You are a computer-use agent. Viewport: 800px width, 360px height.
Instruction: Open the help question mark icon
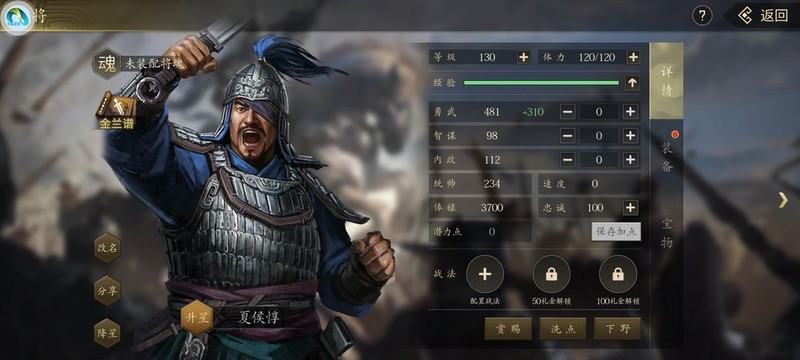(x=702, y=16)
